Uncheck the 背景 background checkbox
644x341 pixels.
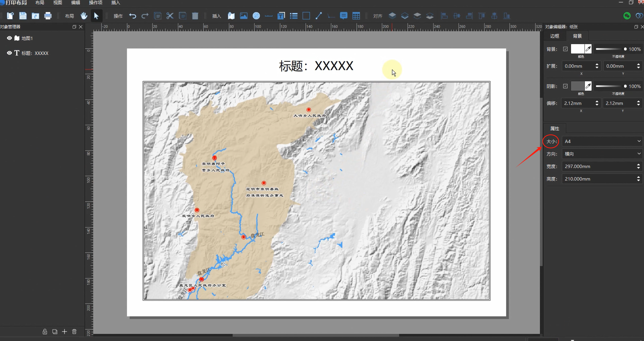click(x=565, y=49)
